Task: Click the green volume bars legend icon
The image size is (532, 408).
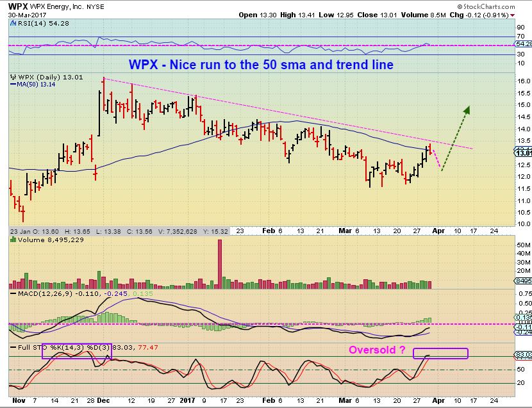Action: 13,240
